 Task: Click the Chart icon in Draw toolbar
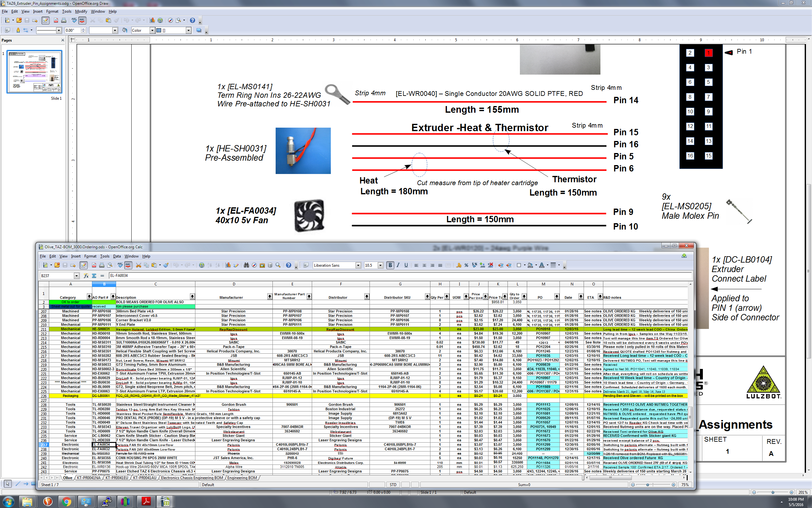[152, 21]
